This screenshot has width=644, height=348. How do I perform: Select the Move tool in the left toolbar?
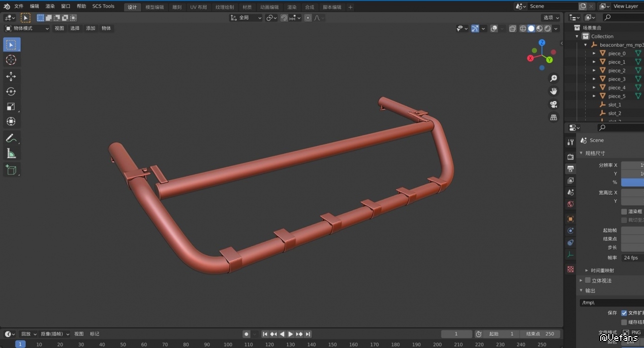[11, 76]
